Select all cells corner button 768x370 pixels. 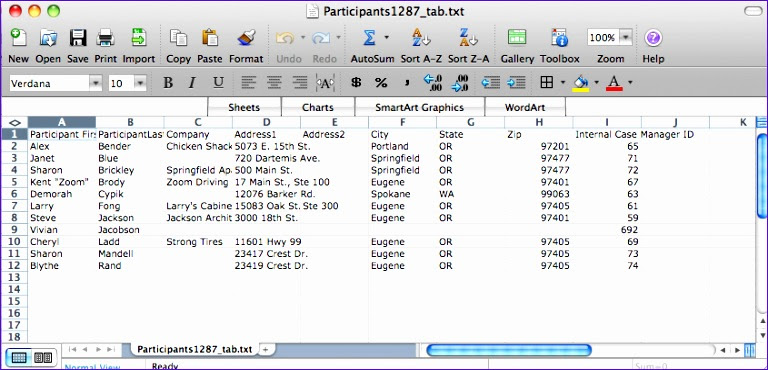coord(14,122)
